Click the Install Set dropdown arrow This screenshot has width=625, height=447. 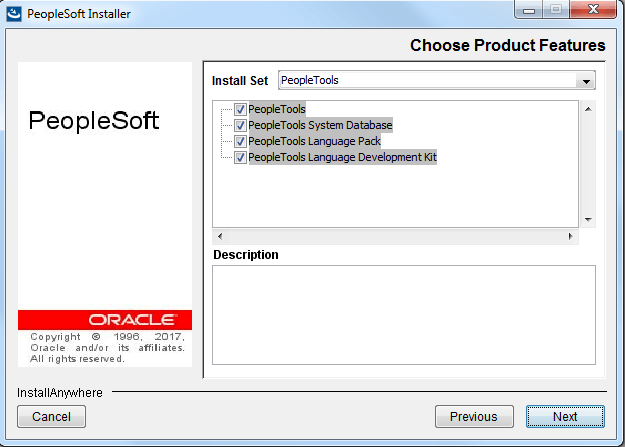click(586, 81)
